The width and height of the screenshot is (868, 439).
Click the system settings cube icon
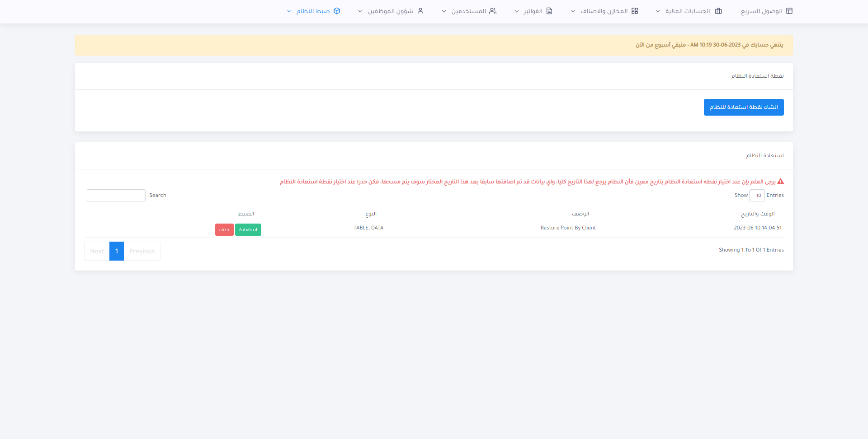click(x=337, y=11)
